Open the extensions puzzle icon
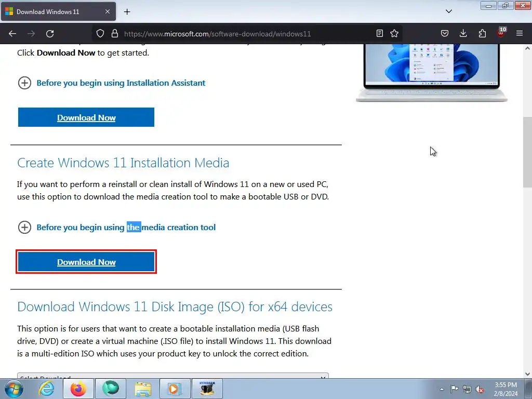The image size is (532, 399). tap(482, 33)
